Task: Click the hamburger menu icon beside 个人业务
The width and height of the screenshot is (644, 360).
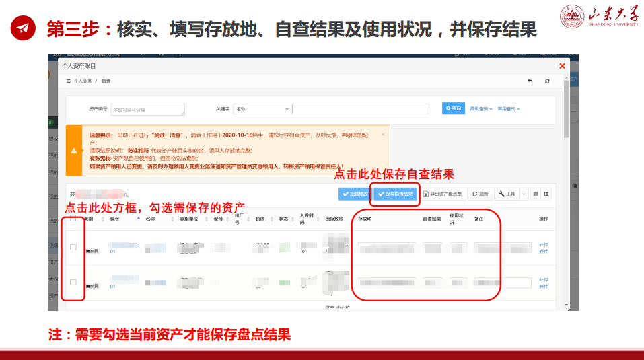Action: [68, 81]
